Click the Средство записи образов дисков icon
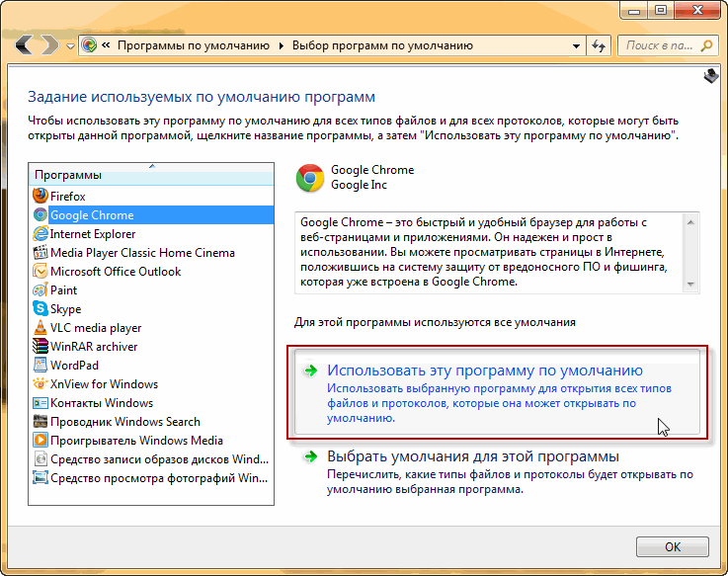Image resolution: width=728 pixels, height=576 pixels. pos(40,459)
